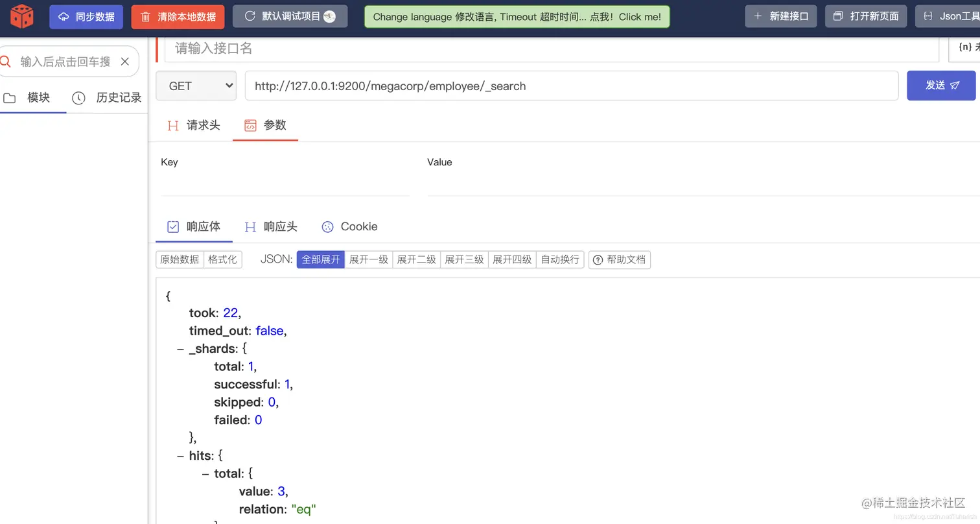Open the 响应体 response tab

[194, 227]
